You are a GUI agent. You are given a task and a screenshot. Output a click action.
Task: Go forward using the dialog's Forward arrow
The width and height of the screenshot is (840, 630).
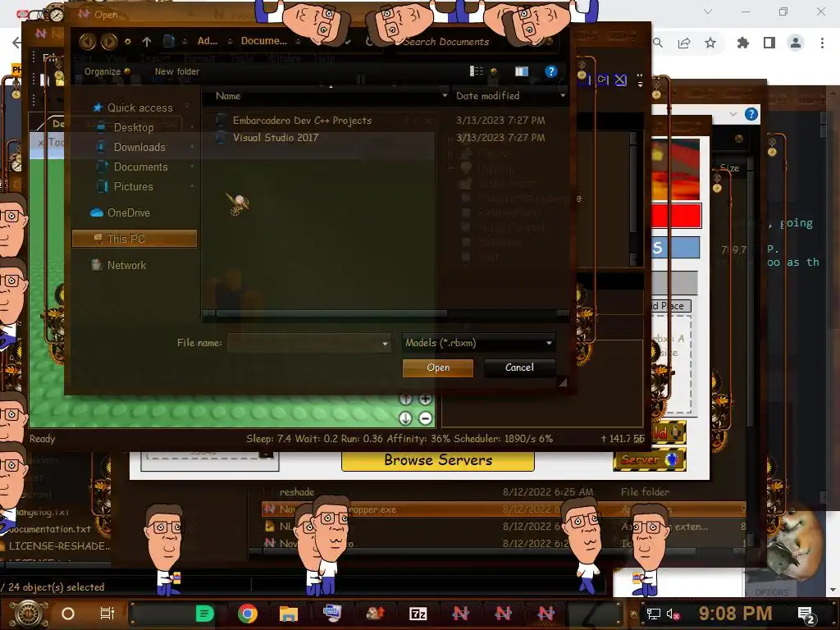click(109, 41)
